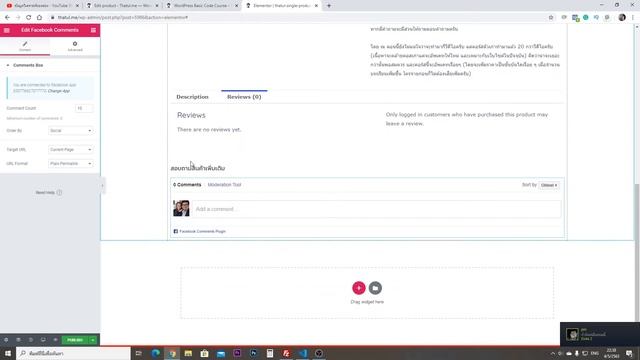Open the Sort by Oldest dropdown
Image resolution: width=640 pixels, height=360 pixels.
[549, 185]
